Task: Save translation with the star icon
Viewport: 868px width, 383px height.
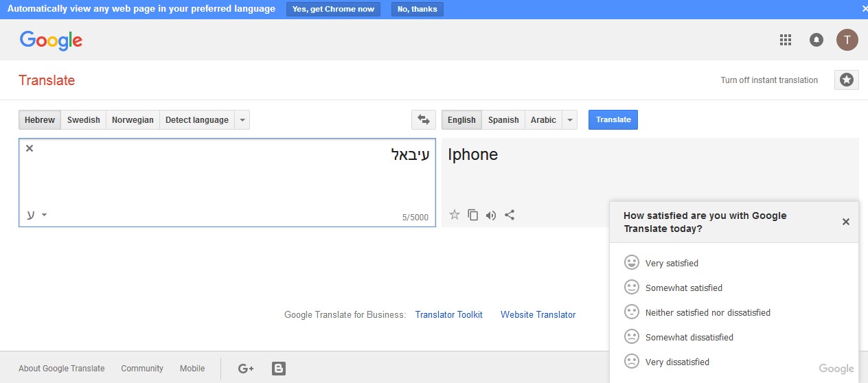Action: pyautogui.click(x=454, y=215)
